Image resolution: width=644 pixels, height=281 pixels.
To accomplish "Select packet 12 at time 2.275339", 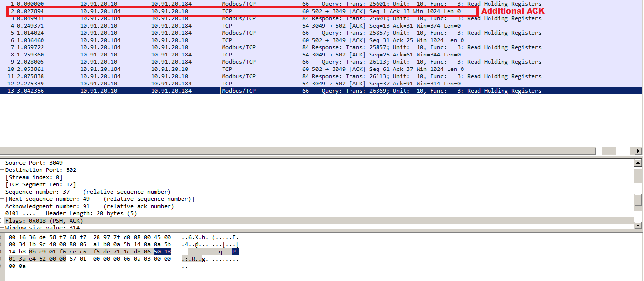I will (321, 84).
